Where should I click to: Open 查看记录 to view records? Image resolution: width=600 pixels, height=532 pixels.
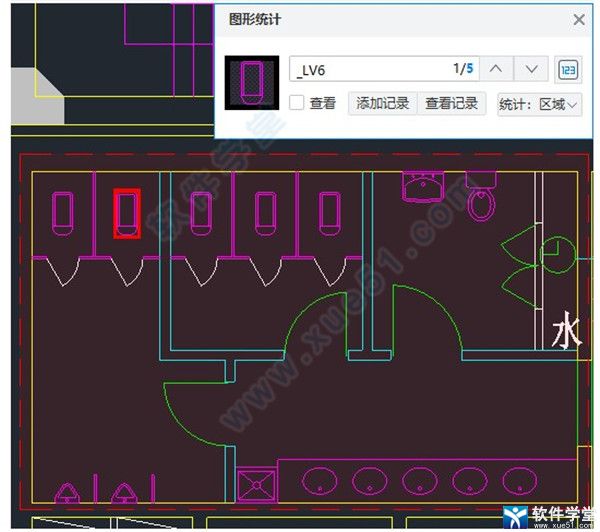[x=452, y=103]
